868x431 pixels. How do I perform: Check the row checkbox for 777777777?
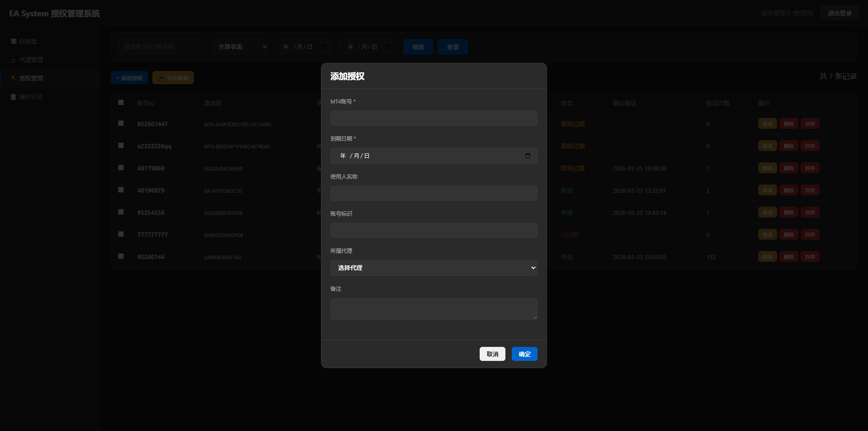121,234
